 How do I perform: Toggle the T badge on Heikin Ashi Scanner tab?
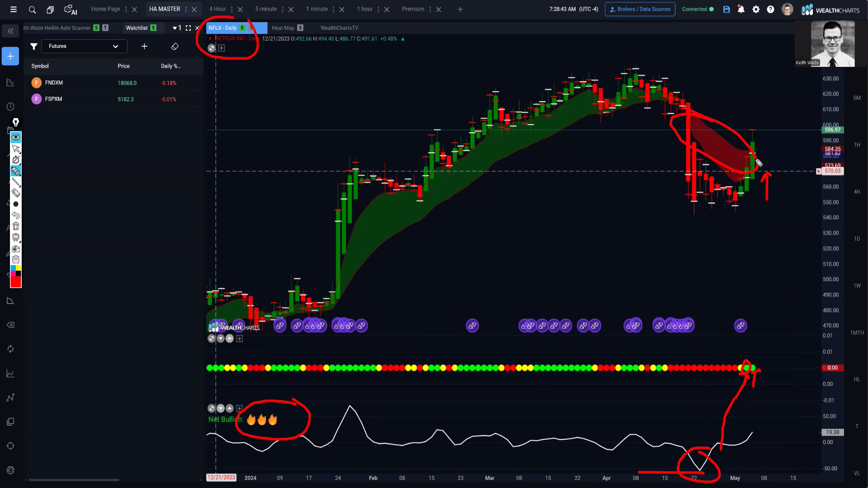tap(105, 28)
